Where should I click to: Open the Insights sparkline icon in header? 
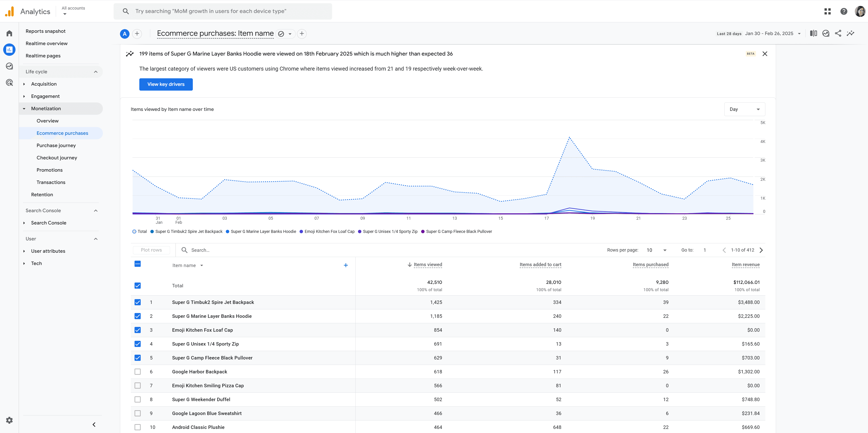tap(850, 33)
